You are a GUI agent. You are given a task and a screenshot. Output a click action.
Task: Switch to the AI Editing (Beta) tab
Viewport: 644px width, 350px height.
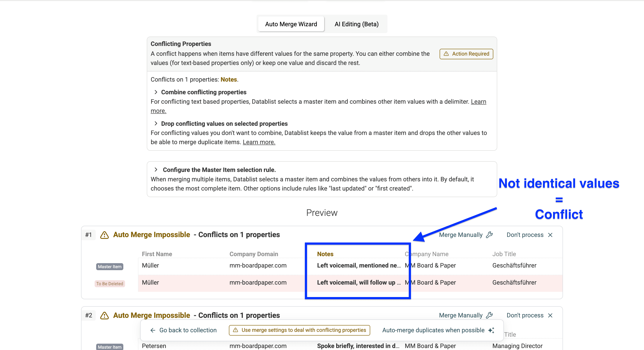pos(356,24)
